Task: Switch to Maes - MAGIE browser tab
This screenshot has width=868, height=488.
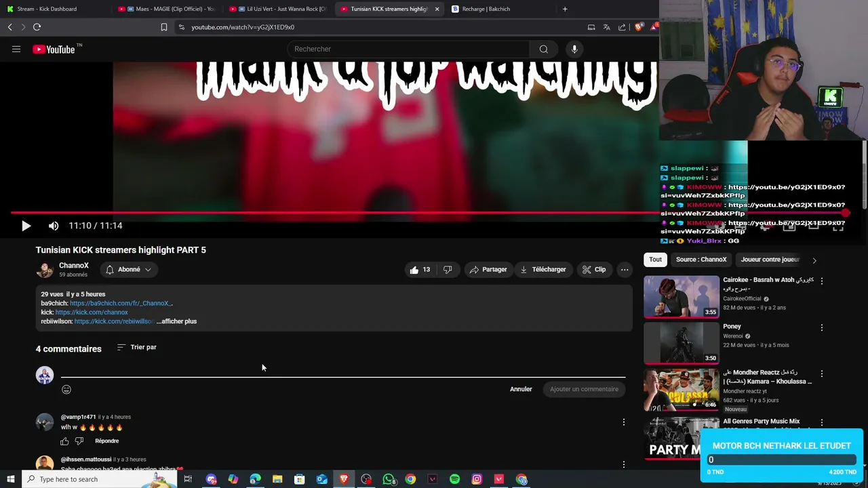Action: click(166, 9)
